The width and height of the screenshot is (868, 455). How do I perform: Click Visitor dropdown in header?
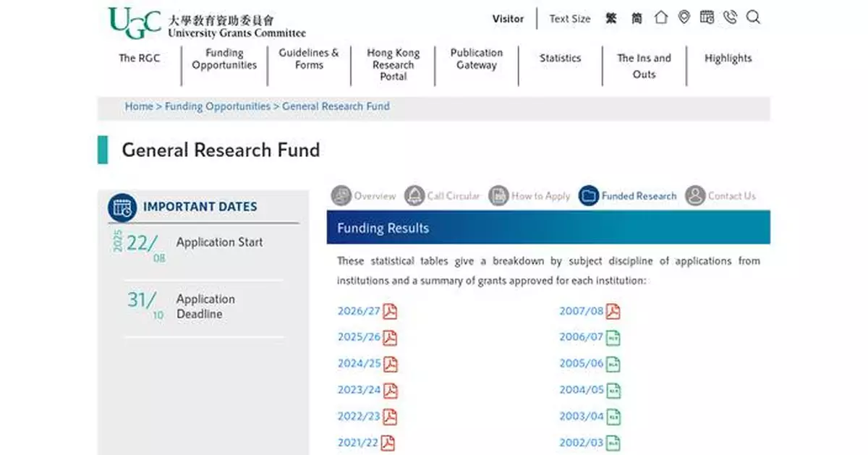coord(508,19)
